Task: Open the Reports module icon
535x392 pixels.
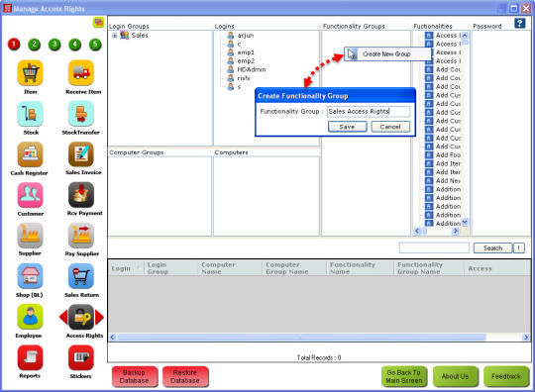Action: click(30, 357)
